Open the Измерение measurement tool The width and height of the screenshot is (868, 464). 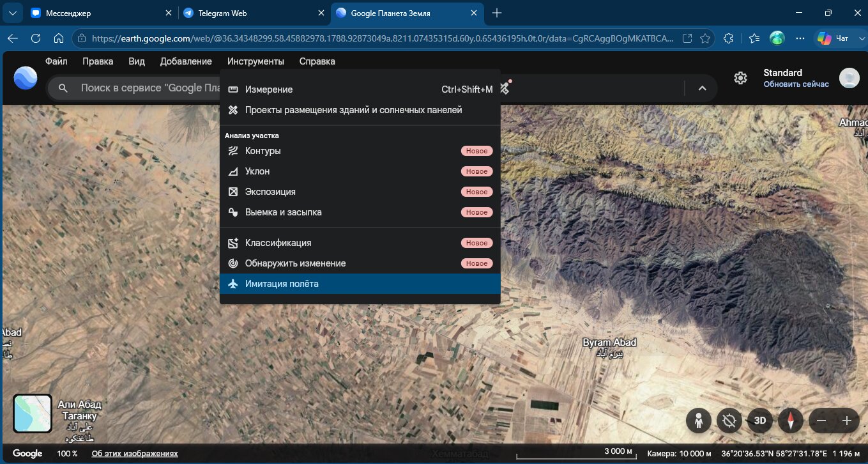[360, 89]
